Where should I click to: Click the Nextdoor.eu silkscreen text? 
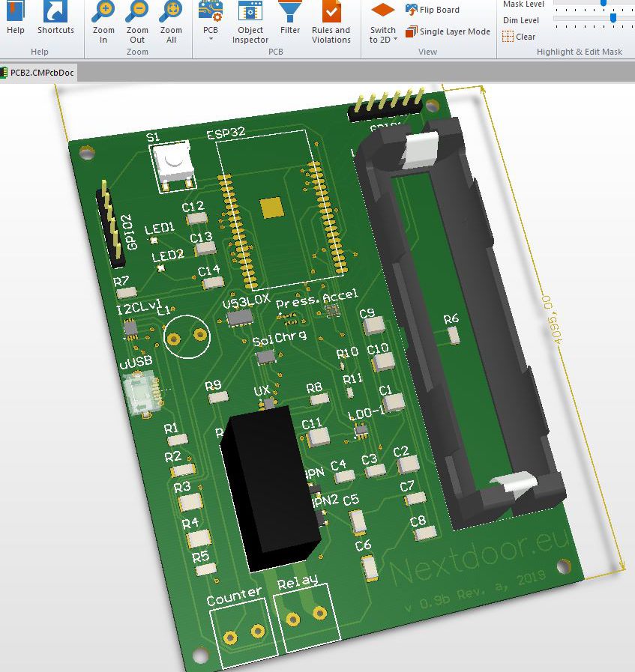pos(481,557)
